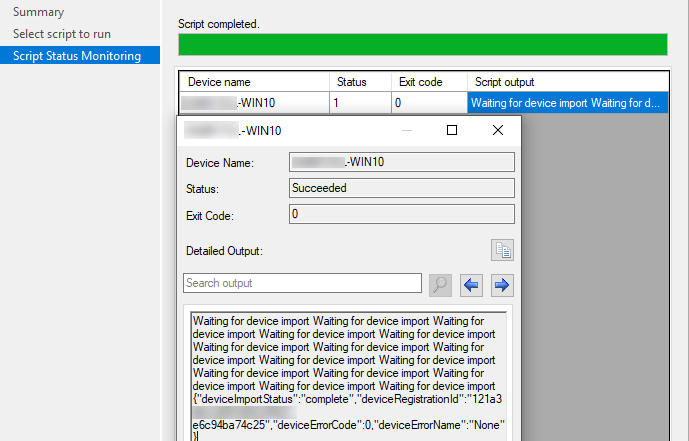Click the Detailed Output label
This screenshot has height=441, width=689.
pos(224,251)
